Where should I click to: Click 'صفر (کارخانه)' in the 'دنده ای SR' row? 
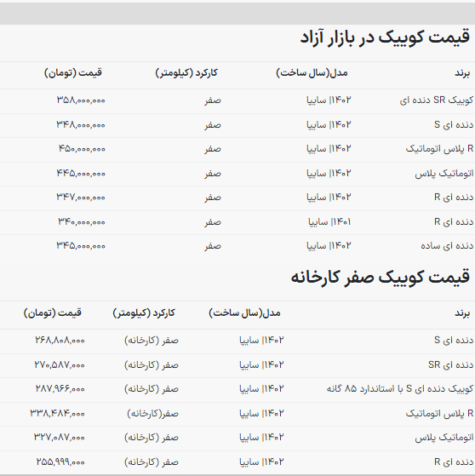(152, 365)
